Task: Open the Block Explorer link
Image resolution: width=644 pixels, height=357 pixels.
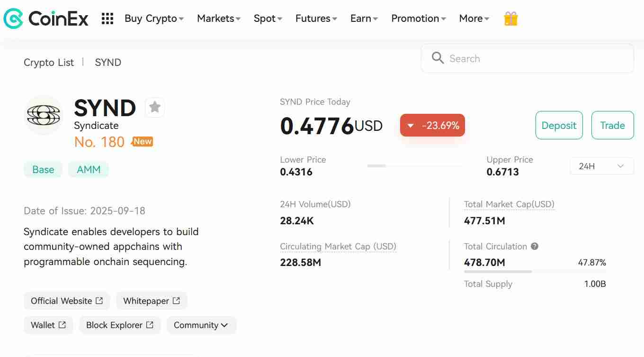Action: (x=120, y=325)
